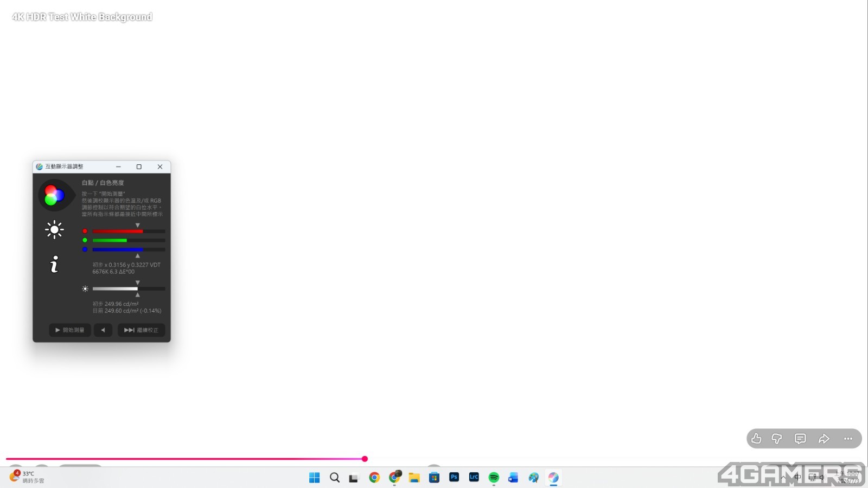Screen dimensions: 868x488
Task: Dislike the video with thumbs down
Action: 777,439
